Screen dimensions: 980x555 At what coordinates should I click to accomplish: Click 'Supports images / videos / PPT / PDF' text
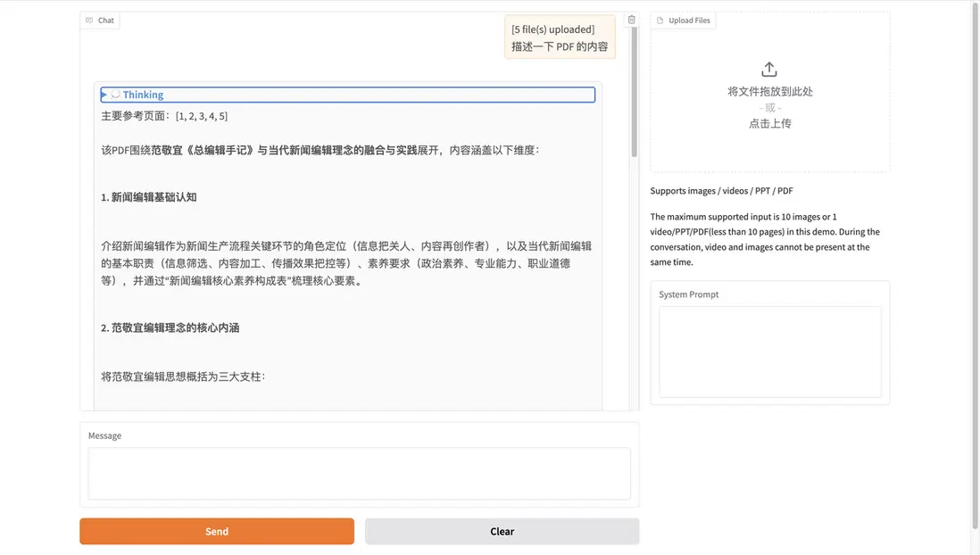(x=721, y=191)
